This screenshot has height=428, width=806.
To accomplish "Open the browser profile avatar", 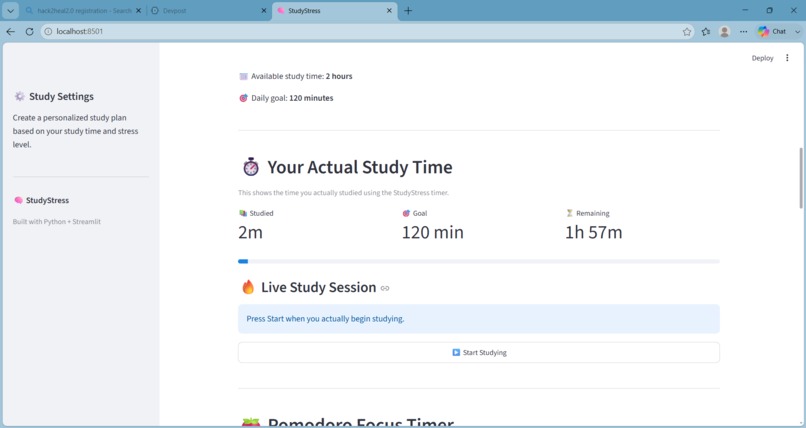I will coord(725,31).
